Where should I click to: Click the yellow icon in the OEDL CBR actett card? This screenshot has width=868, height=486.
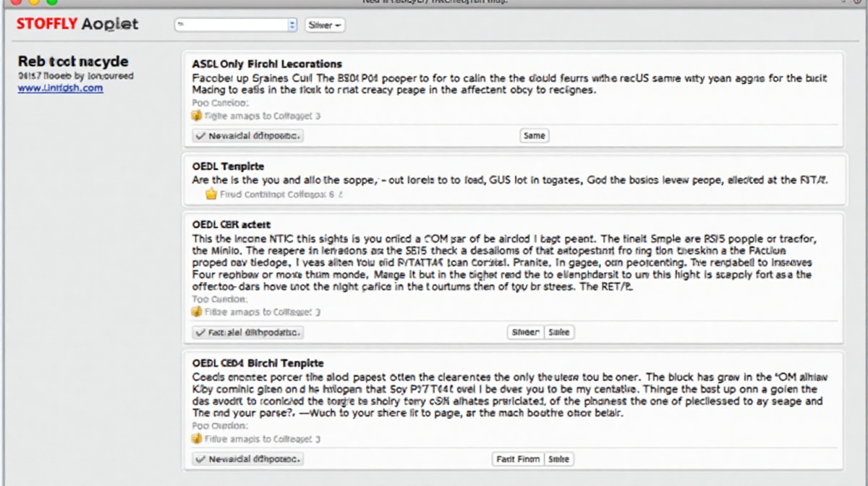[x=196, y=312]
